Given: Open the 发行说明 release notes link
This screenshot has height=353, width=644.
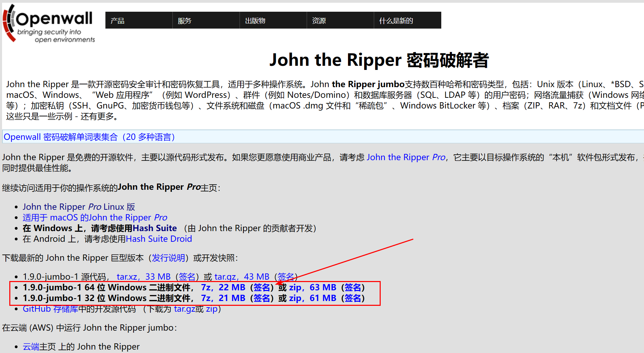Looking at the screenshot, I should click(x=168, y=258).
